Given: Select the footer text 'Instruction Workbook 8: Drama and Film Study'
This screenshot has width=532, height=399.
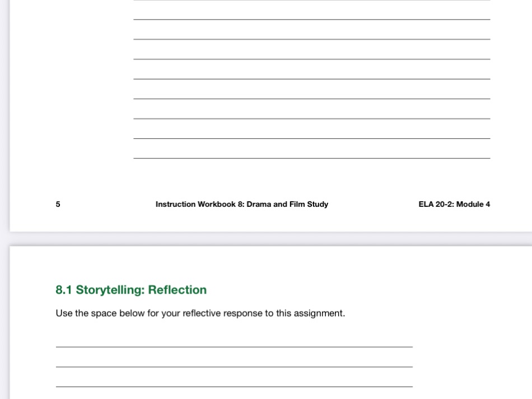Looking at the screenshot, I should point(242,204).
